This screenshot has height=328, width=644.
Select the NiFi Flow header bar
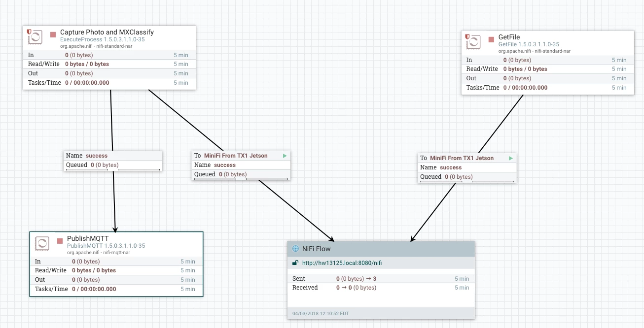pos(381,249)
